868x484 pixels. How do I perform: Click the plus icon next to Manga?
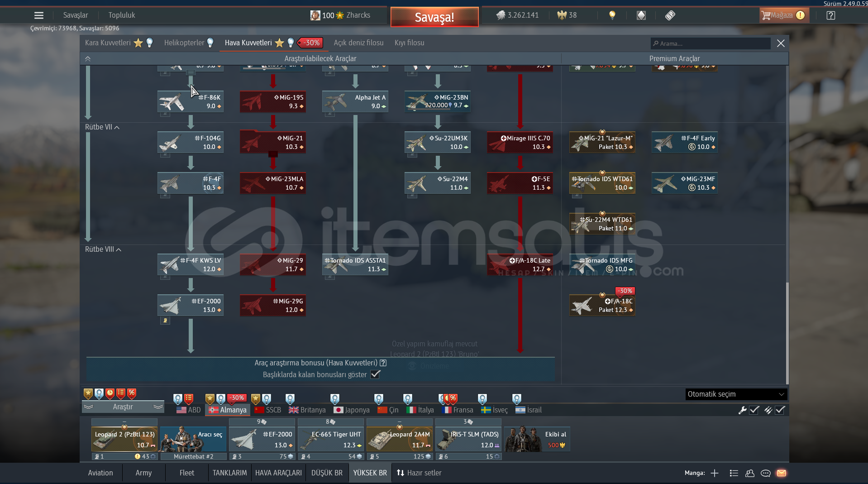[715, 473]
